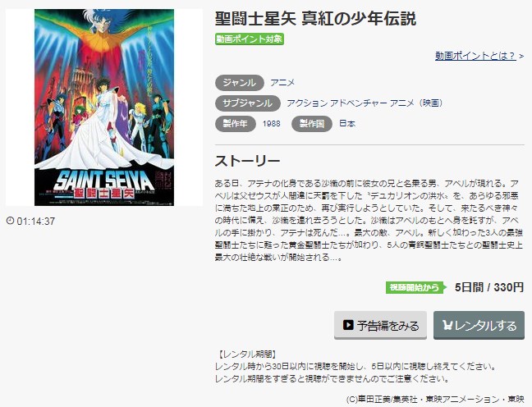Click the 視聴開始から green tag
The height and width of the screenshot is (407, 532).
(416, 288)
